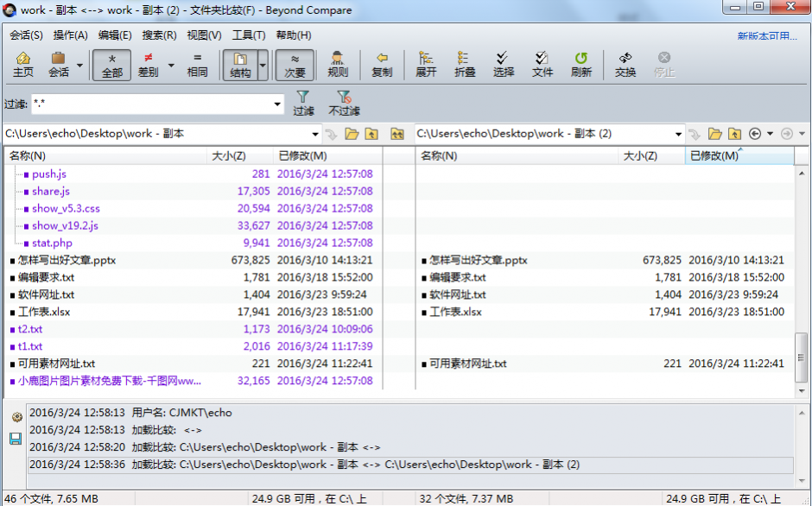Open the 规则 session rules icon

tap(337, 64)
